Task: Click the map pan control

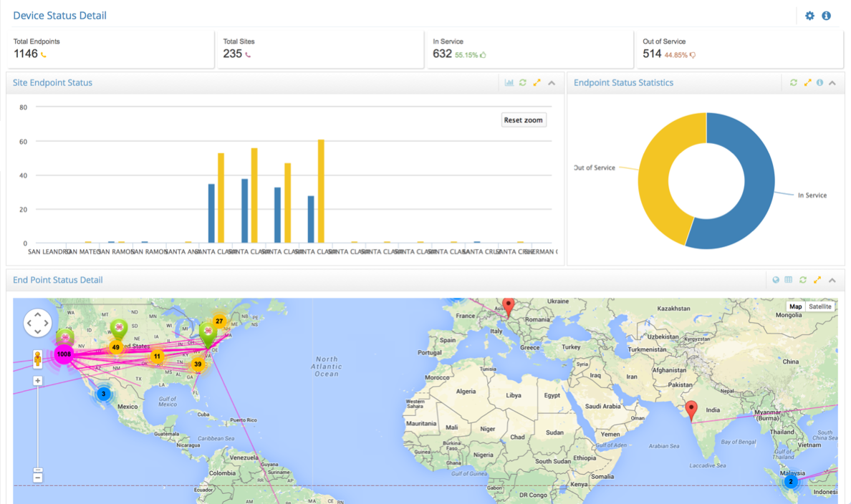Action: pyautogui.click(x=37, y=323)
